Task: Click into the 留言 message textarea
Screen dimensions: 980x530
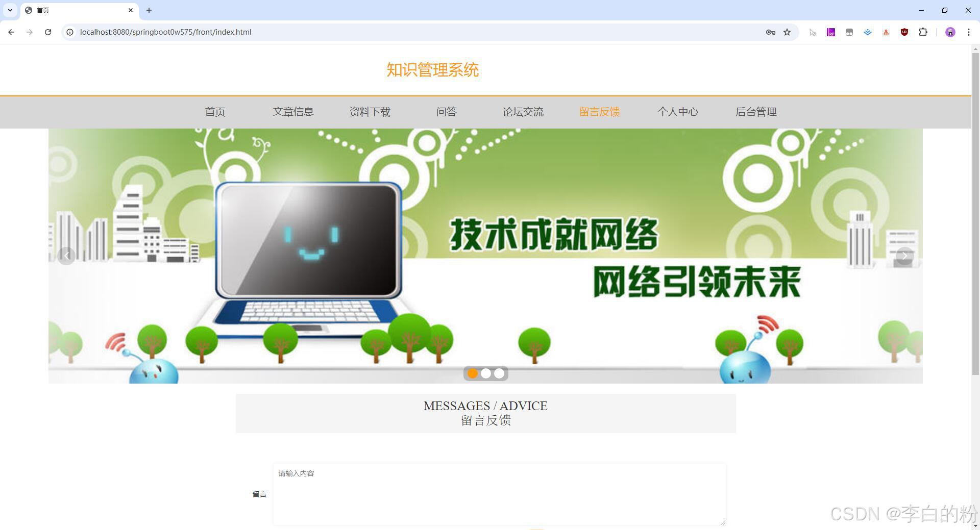Action: click(499, 494)
